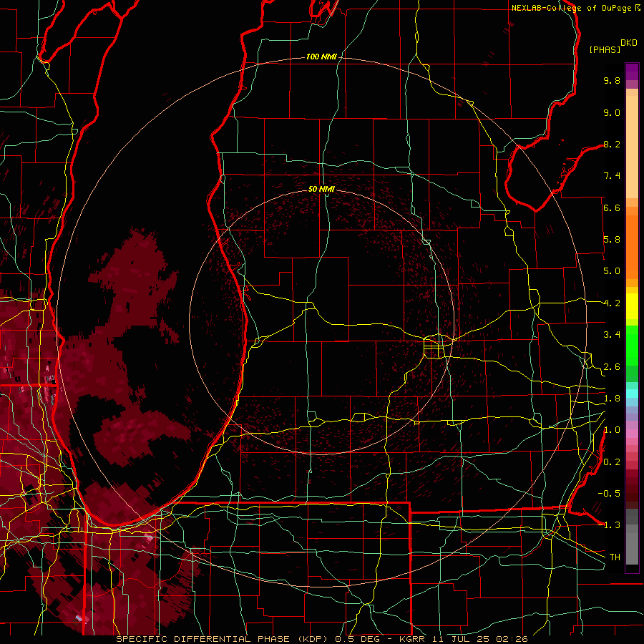Click the 1.0 scale value
Image resolution: width=644 pixels, height=644 pixels.
[612, 430]
